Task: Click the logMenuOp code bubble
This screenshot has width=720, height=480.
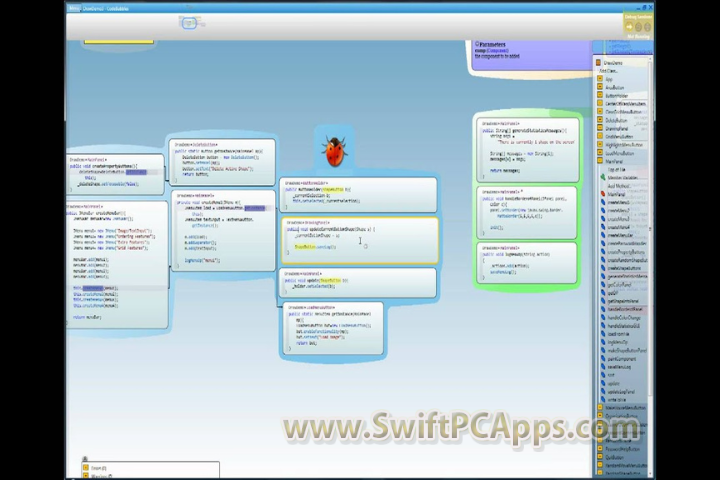Action: point(527,263)
